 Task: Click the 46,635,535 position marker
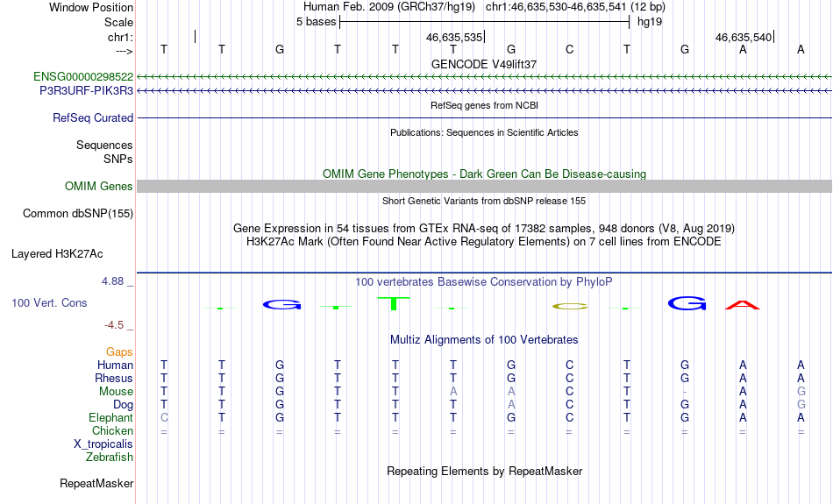coord(454,38)
